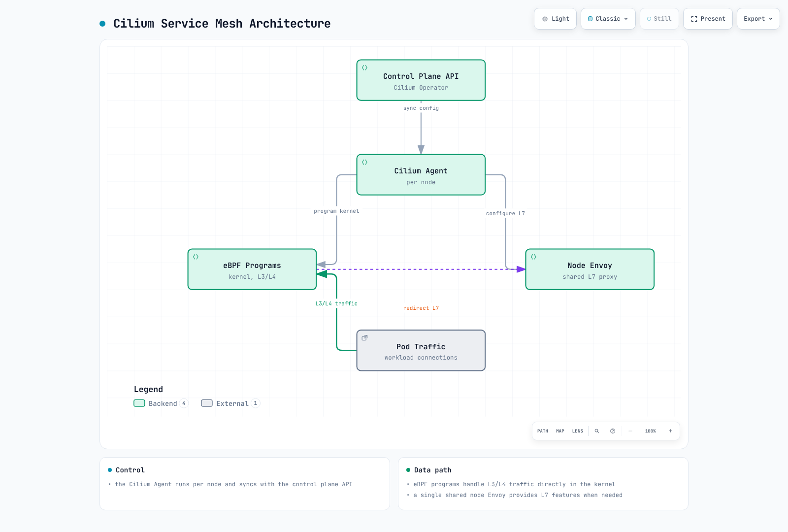
Task: Toggle the Light theme button
Action: [555, 19]
